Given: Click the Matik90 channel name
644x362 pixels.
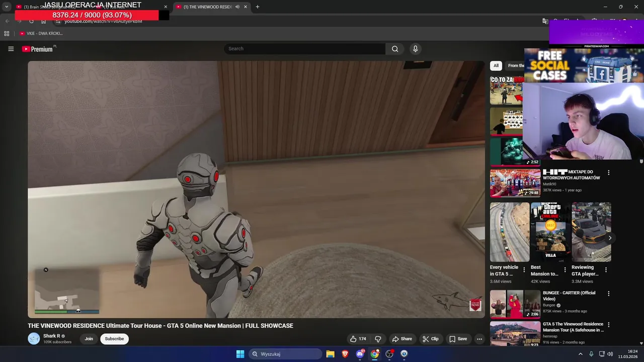Looking at the screenshot, I should (549, 184).
